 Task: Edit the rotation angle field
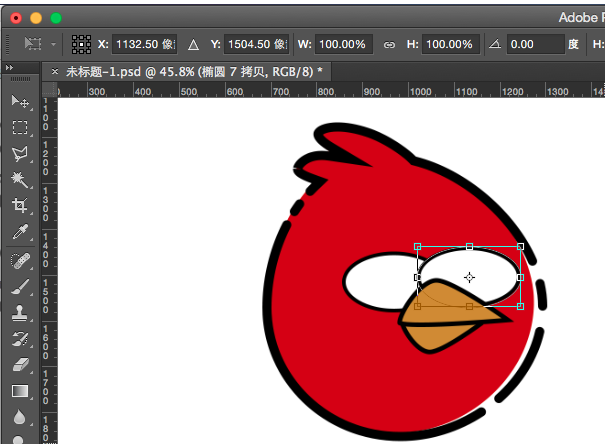[x=536, y=44]
